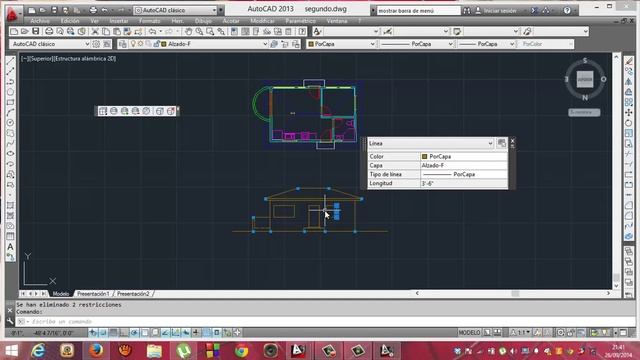Toggle MODELO space button in status bar
This screenshot has height=360, width=640.
469,333
